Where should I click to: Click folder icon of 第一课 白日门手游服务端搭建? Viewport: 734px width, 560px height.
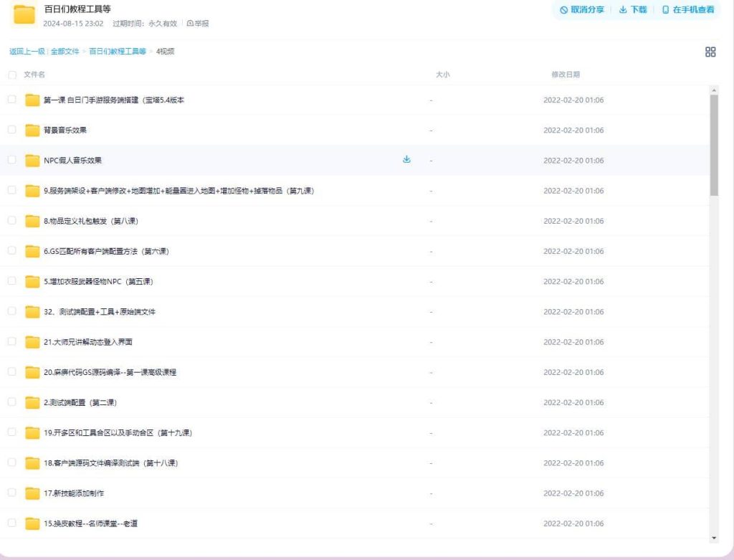point(32,100)
